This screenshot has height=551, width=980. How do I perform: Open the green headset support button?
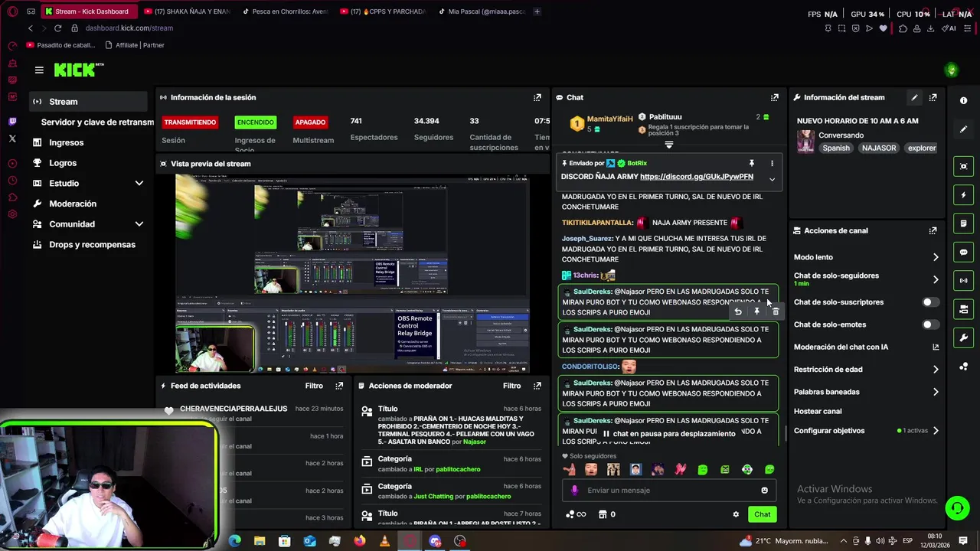tap(956, 508)
